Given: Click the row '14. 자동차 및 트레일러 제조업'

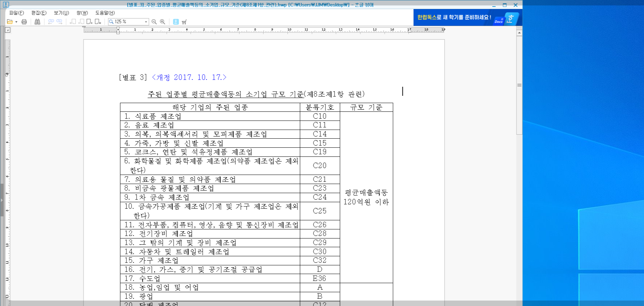Looking at the screenshot, I should [x=210, y=252].
